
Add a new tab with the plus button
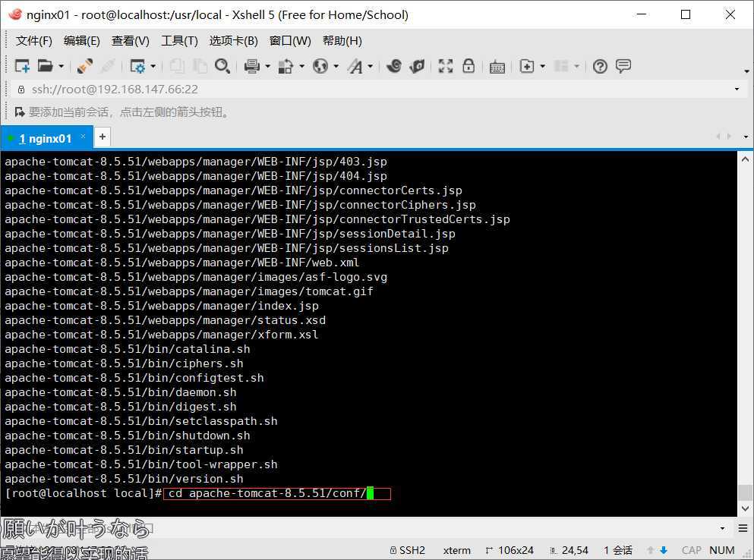coord(103,137)
